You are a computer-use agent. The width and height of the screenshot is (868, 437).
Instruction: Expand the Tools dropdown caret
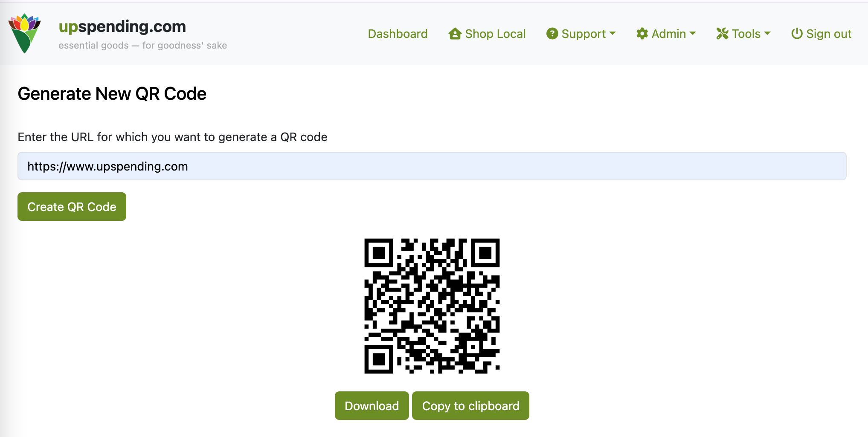pyautogui.click(x=767, y=33)
